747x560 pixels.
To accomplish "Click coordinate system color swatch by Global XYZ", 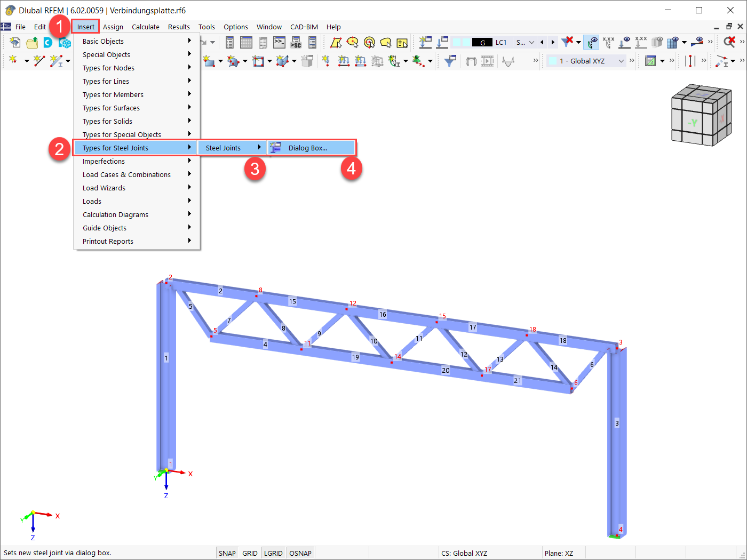I will pyautogui.click(x=553, y=61).
